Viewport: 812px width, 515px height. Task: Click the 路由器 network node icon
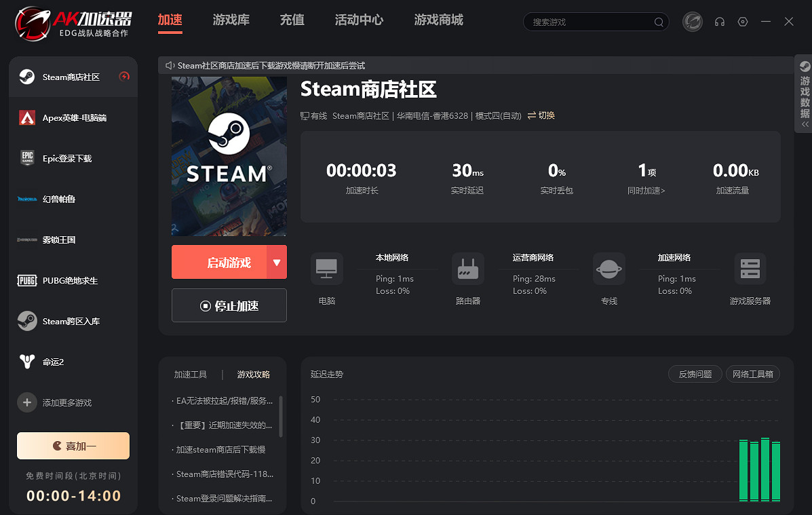[467, 269]
